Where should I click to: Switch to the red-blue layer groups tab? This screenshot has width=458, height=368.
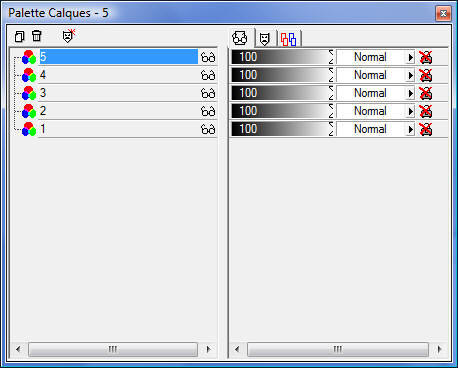(x=289, y=39)
